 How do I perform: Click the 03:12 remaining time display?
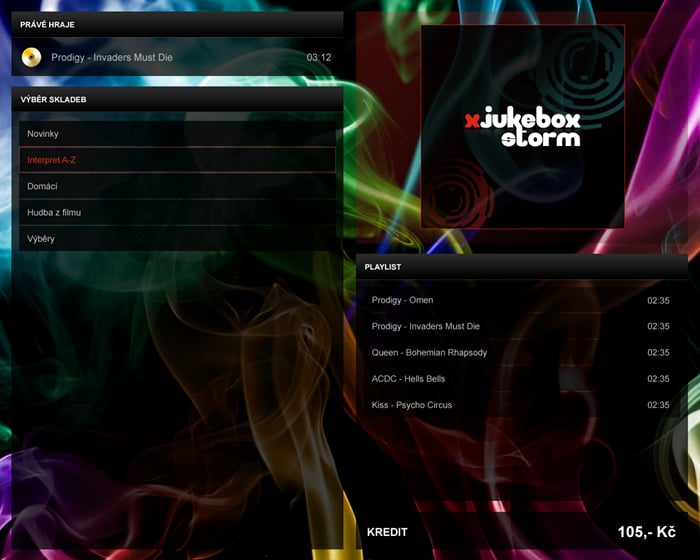click(x=318, y=58)
